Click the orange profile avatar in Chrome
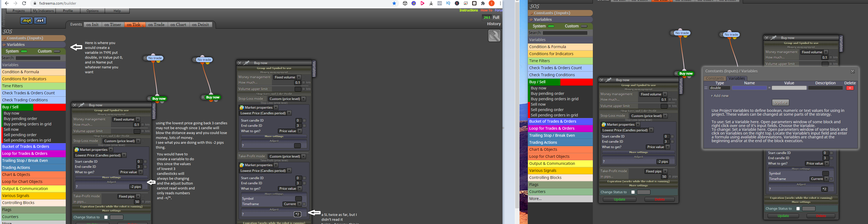This screenshot has width=868, height=224. [x=492, y=3]
